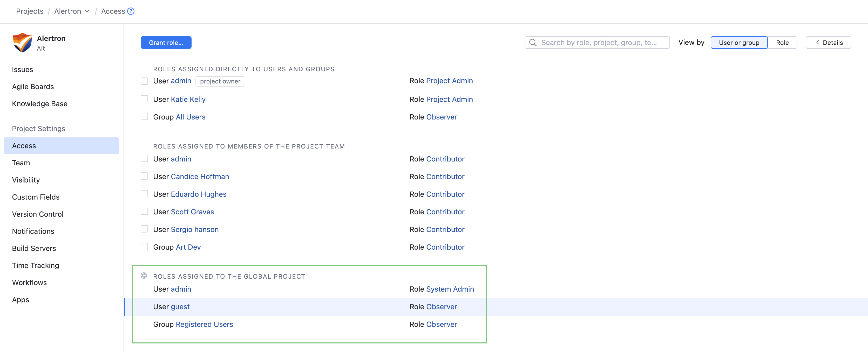Click the Observer role link for Registered Users

442,324
